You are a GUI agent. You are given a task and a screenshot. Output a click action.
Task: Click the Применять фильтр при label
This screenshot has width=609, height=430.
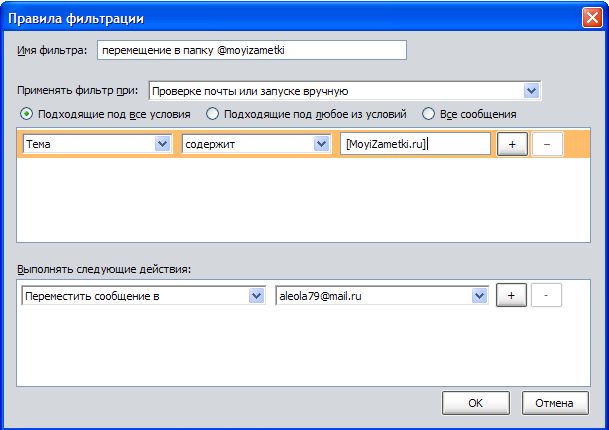pyautogui.click(x=78, y=91)
